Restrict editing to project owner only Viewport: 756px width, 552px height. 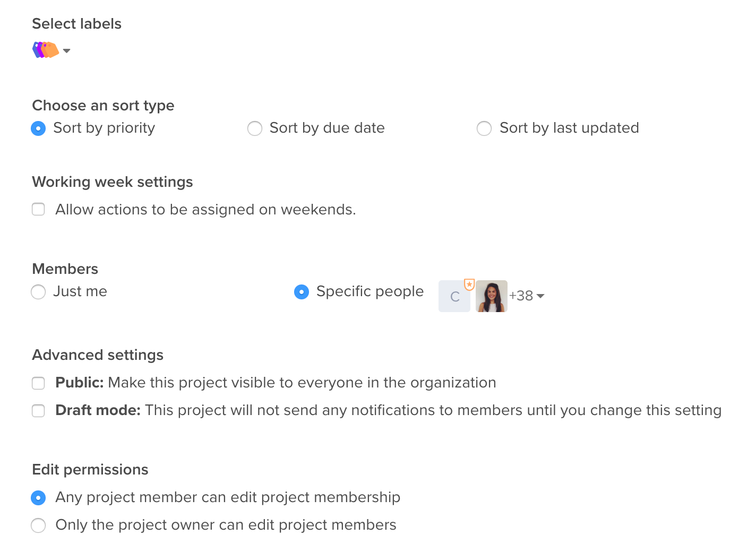tap(38, 525)
